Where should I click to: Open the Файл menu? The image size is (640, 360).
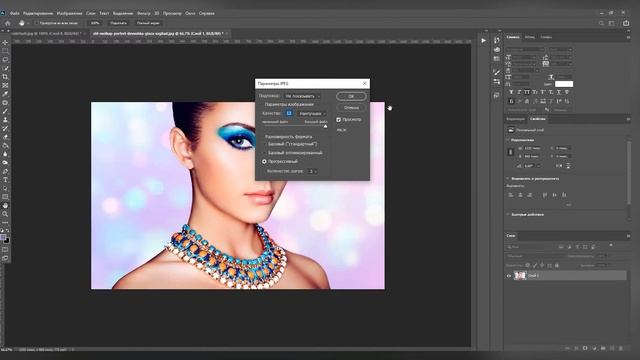15,13
